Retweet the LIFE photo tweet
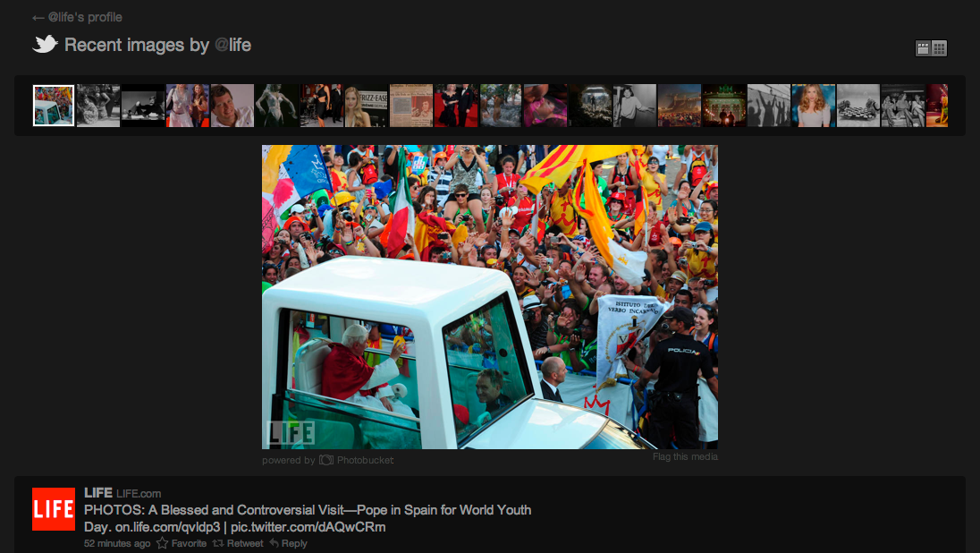The image size is (980, 553). point(238,543)
